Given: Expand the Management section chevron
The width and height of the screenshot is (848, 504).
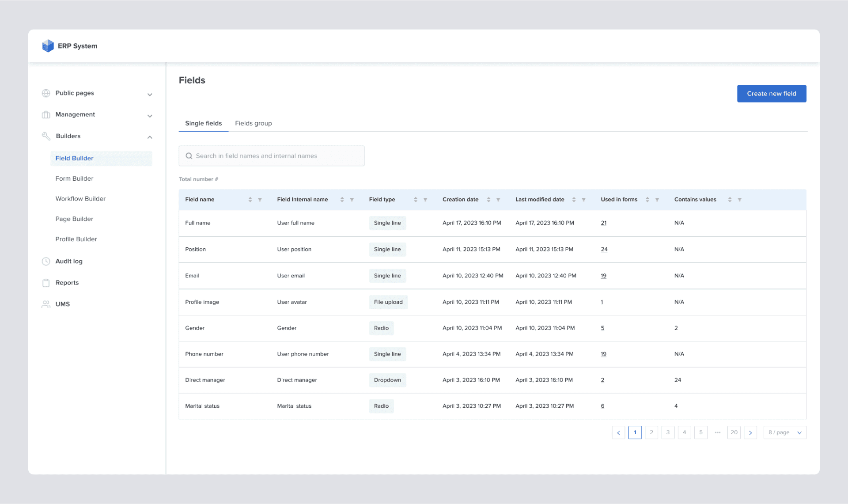Looking at the screenshot, I should pyautogui.click(x=150, y=116).
